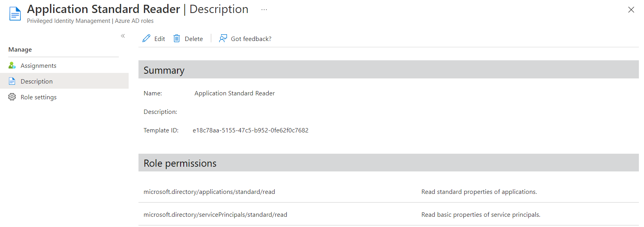Screen dimensions: 644x227
Task: Click the Delete button label
Action: coord(194,39)
